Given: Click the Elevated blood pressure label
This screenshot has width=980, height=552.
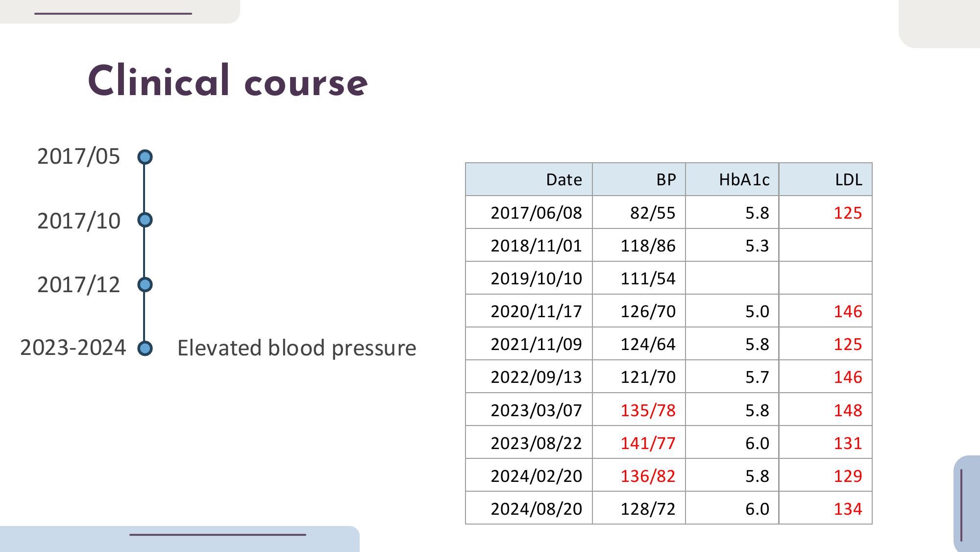Looking at the screenshot, I should pos(296,348).
